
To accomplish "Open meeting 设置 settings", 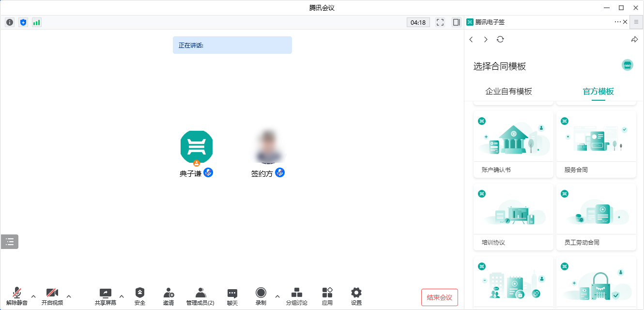I will point(356,296).
